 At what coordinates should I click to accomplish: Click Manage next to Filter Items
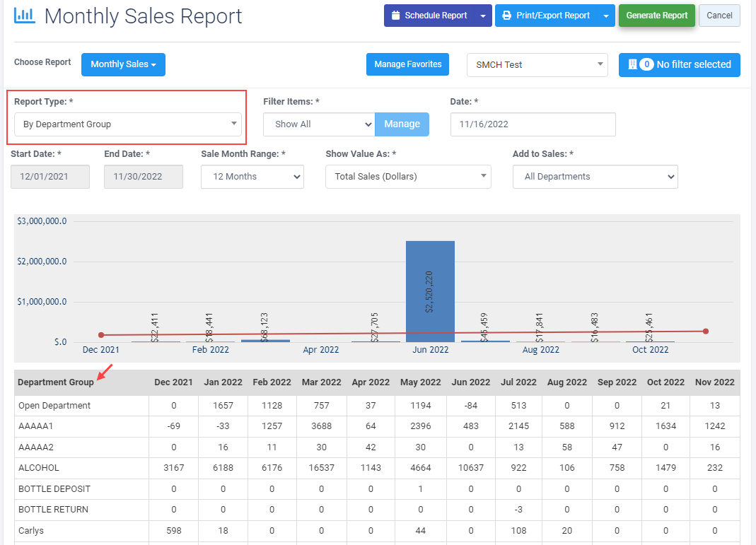click(402, 124)
